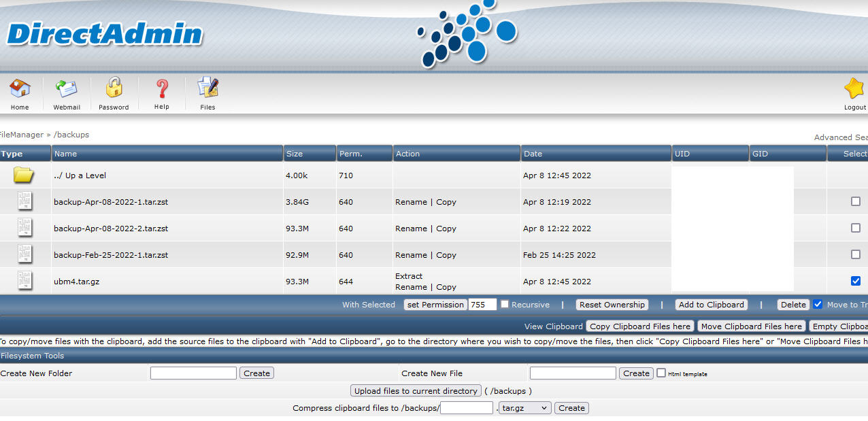
Task: Click the 3.84G size value
Action: click(x=297, y=202)
